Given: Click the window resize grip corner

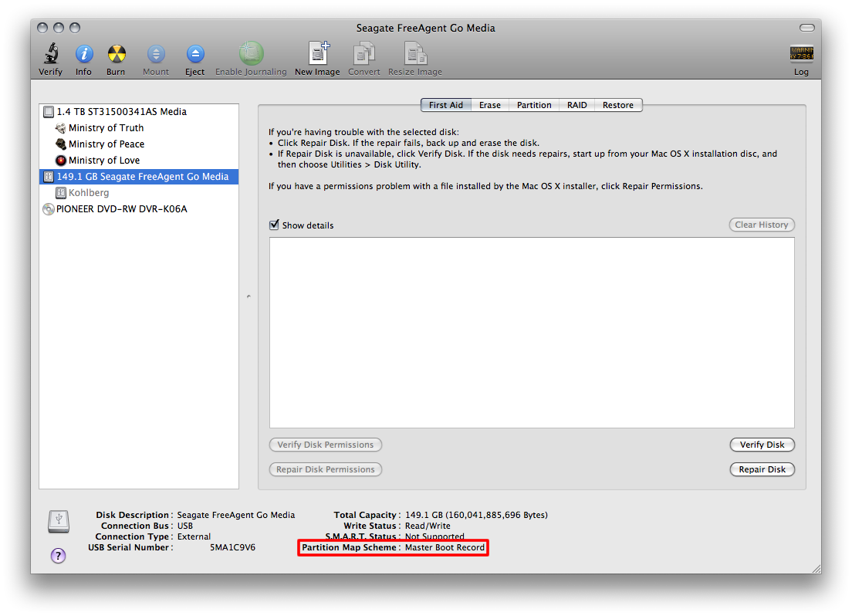Looking at the screenshot, I should click(816, 568).
